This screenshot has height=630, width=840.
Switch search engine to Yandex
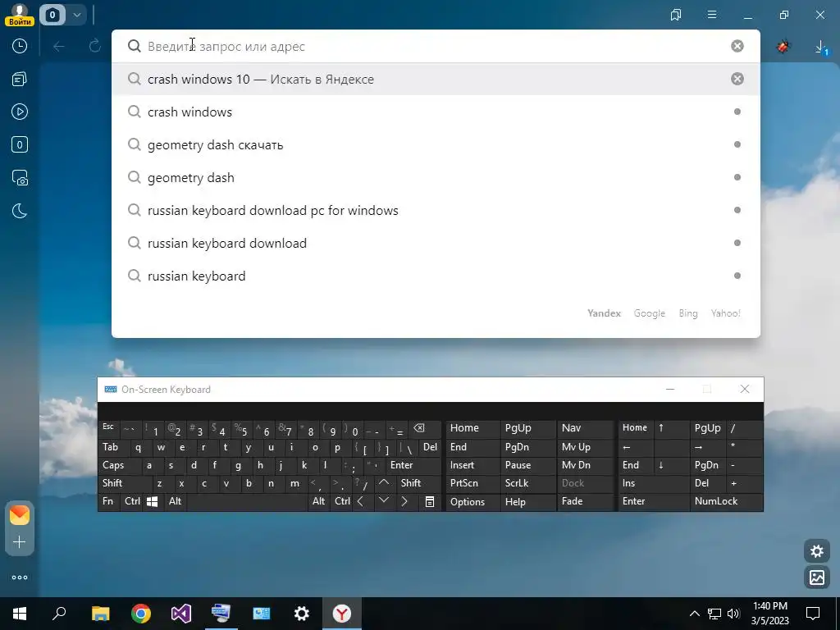click(604, 313)
